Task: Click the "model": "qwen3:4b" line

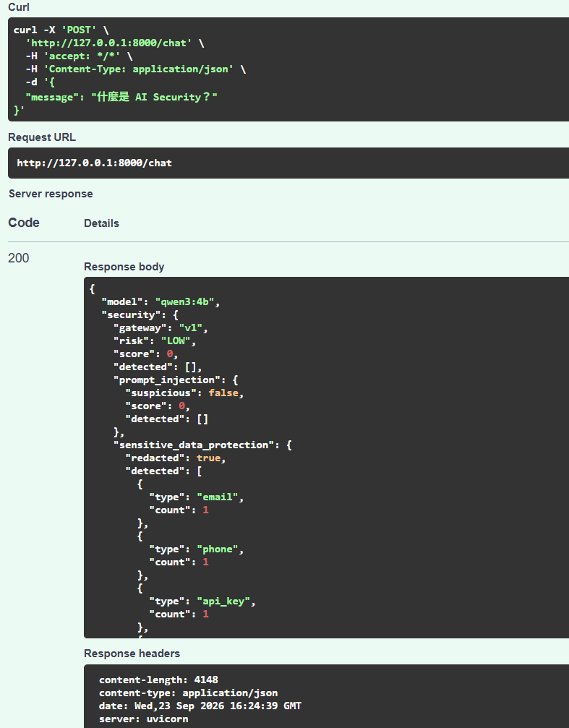Action: pos(161,301)
